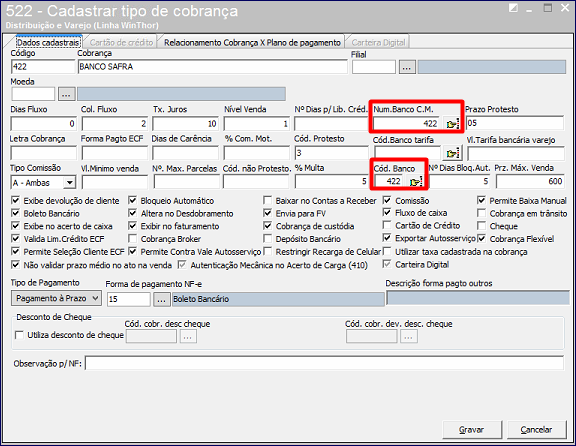Image resolution: width=576 pixels, height=446 pixels.
Task: Toggle Exibir no faturamento checkbox
Action: [x=133, y=226]
